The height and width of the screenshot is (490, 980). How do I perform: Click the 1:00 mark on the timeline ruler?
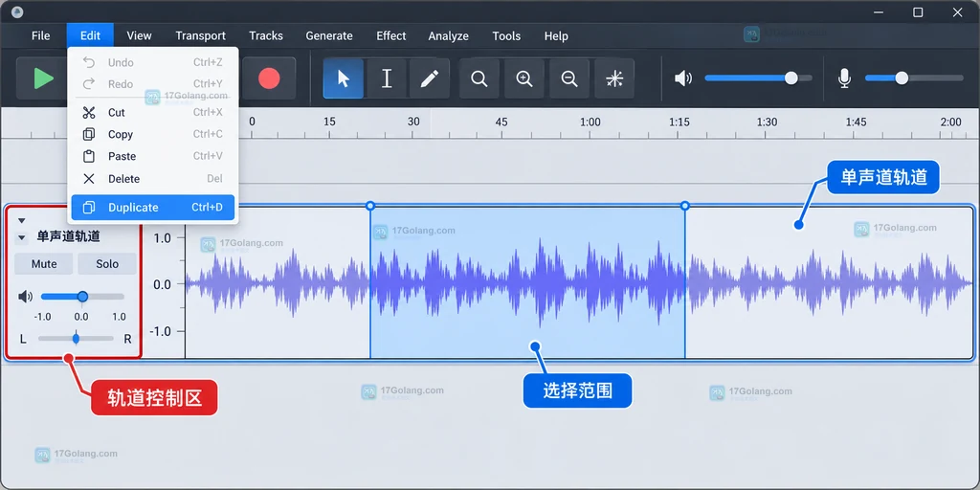(590, 122)
